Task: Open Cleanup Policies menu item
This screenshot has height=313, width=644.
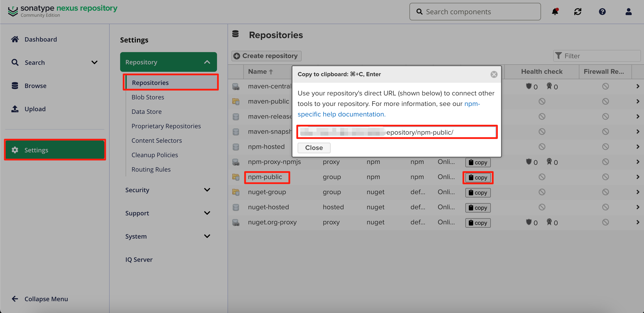Action: pos(155,155)
